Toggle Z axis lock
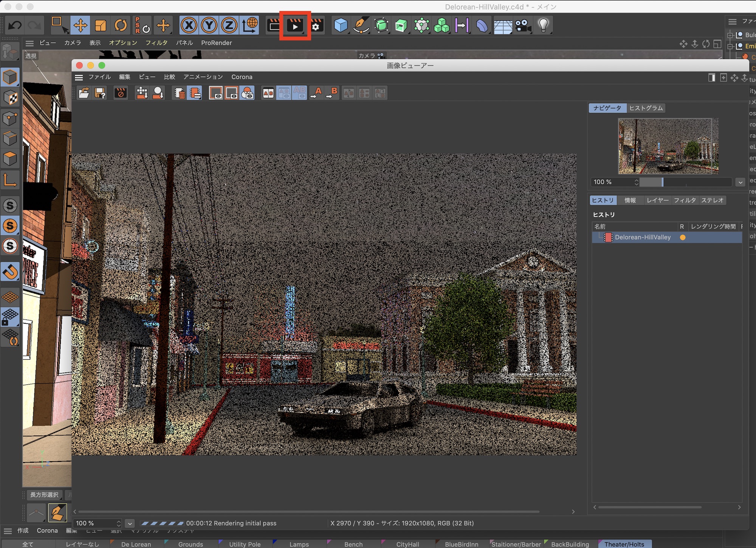The height and width of the screenshot is (548, 756). coord(229,26)
